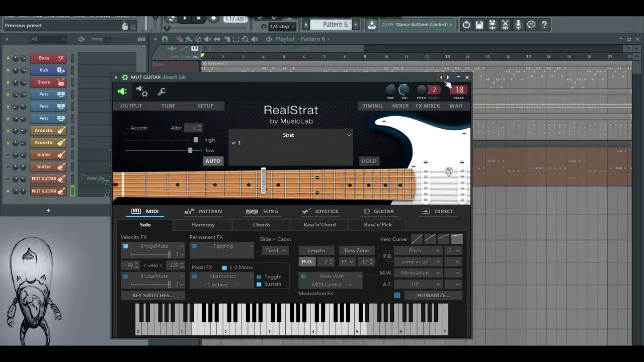Click the velo lower limit 90 field
Screen dimensions: 644x362
pyautogui.click(x=130, y=265)
